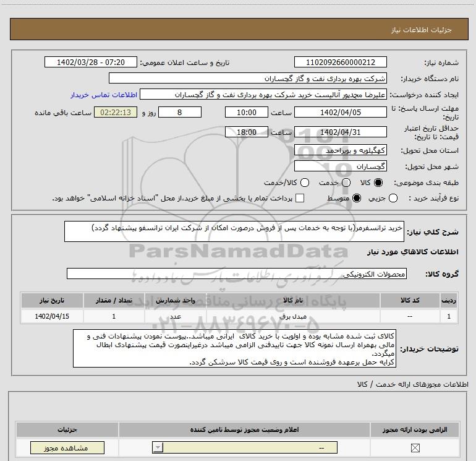Screen dimensions: 476x461
Task: Select جزیی purchase process type
Action: point(393,198)
